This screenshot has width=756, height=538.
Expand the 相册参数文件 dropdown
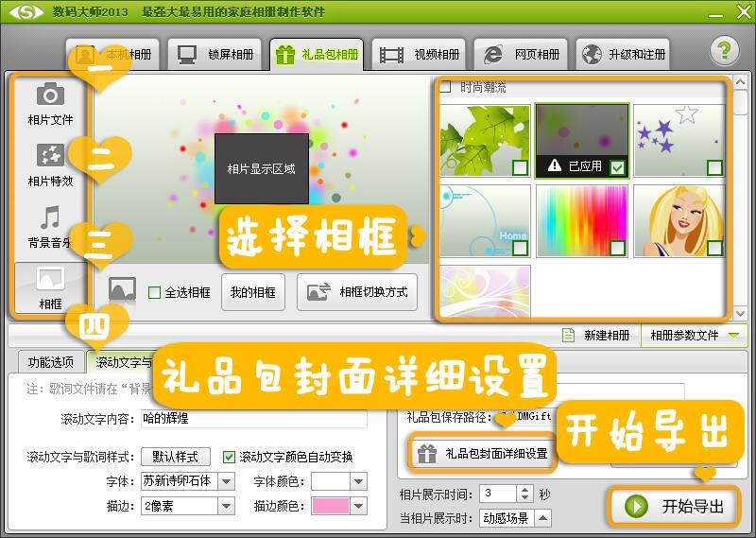click(695, 335)
